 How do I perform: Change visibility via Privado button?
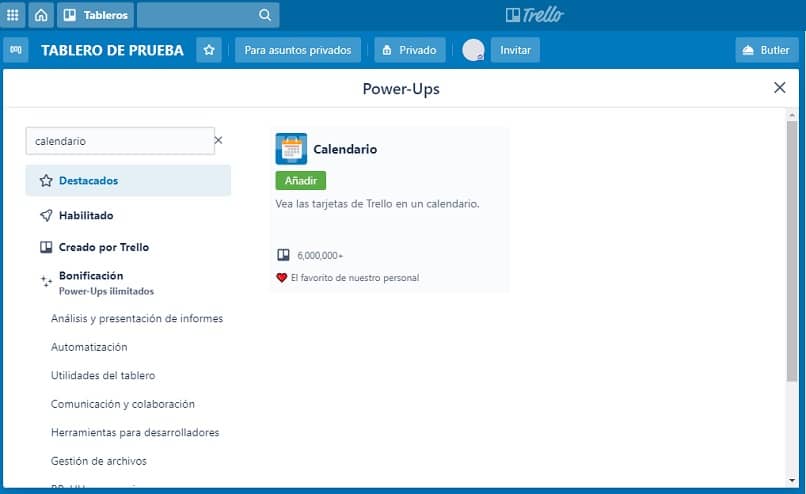410,50
